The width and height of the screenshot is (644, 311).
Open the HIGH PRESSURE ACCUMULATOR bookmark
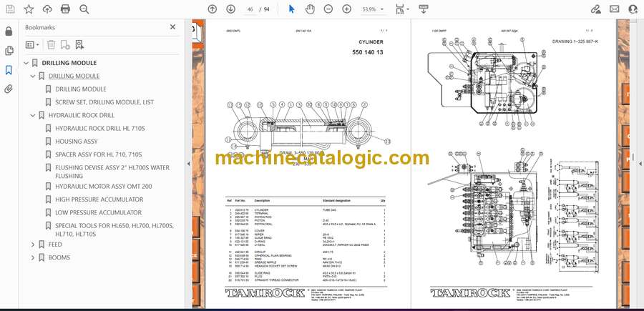point(99,199)
